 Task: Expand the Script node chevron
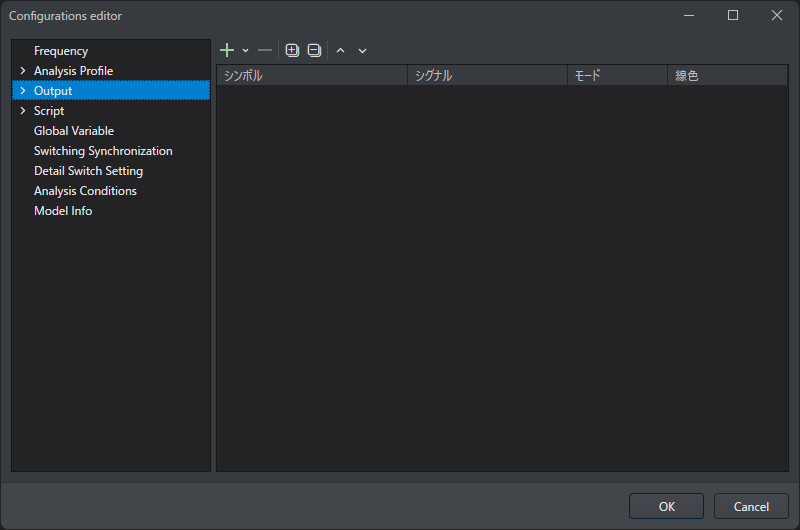(23, 111)
